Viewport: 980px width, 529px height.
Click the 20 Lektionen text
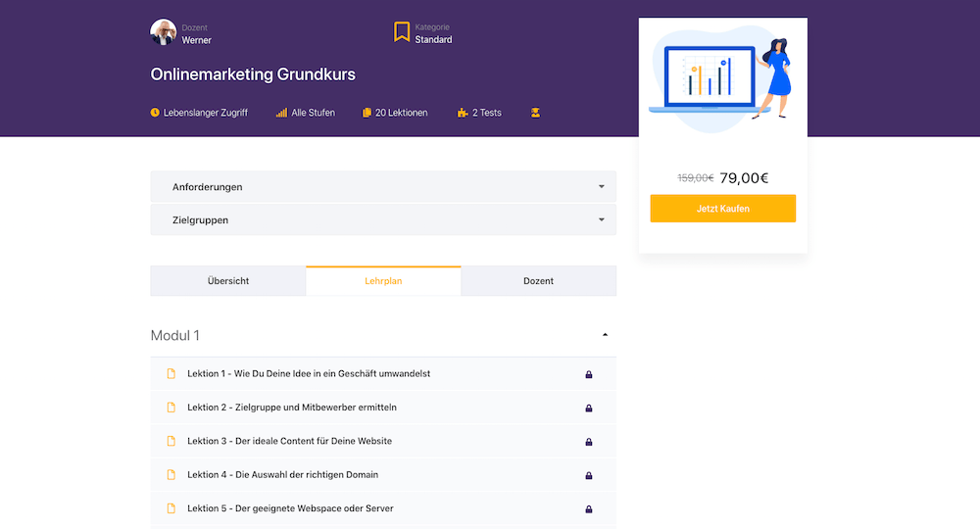(x=401, y=113)
